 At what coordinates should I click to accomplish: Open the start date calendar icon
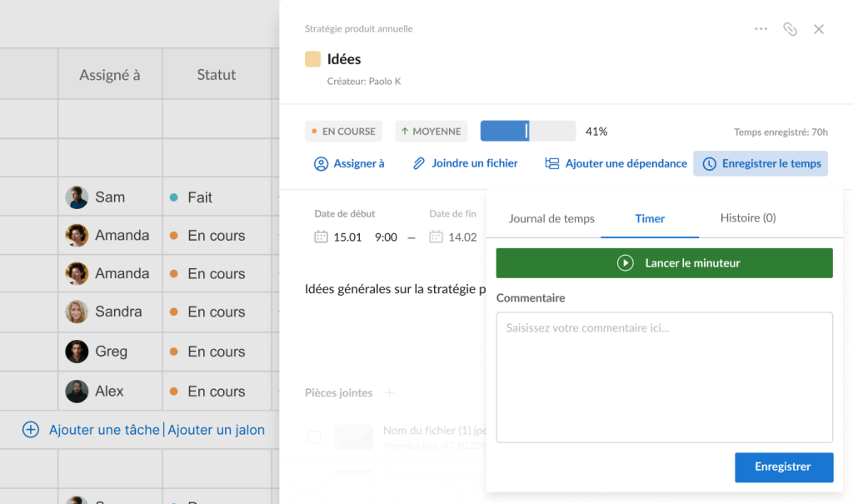click(321, 237)
